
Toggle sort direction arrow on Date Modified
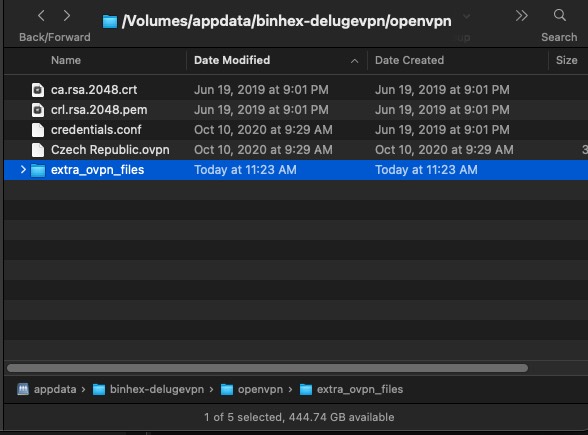(x=354, y=61)
